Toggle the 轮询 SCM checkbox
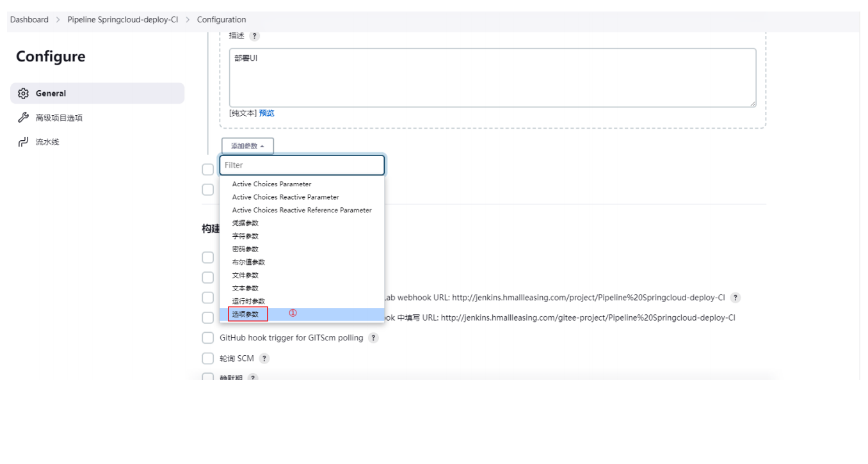Image resolution: width=868 pixels, height=464 pixels. pyautogui.click(x=208, y=358)
